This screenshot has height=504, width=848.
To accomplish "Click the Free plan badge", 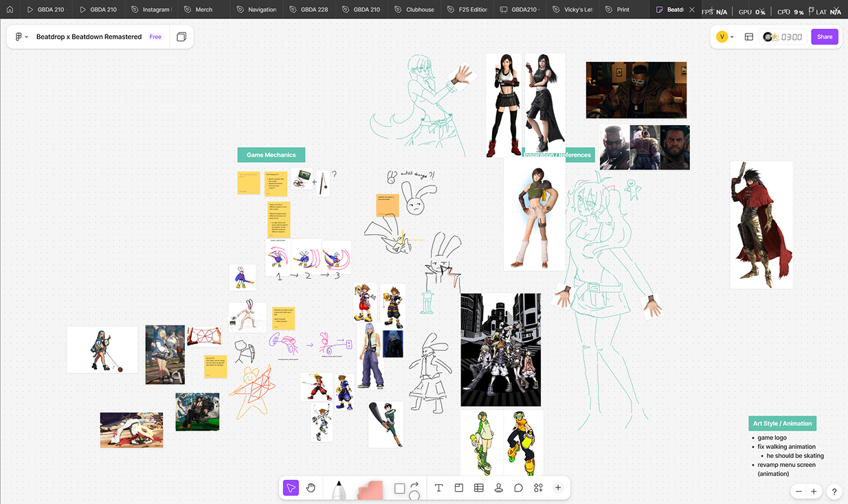I will coord(155,37).
